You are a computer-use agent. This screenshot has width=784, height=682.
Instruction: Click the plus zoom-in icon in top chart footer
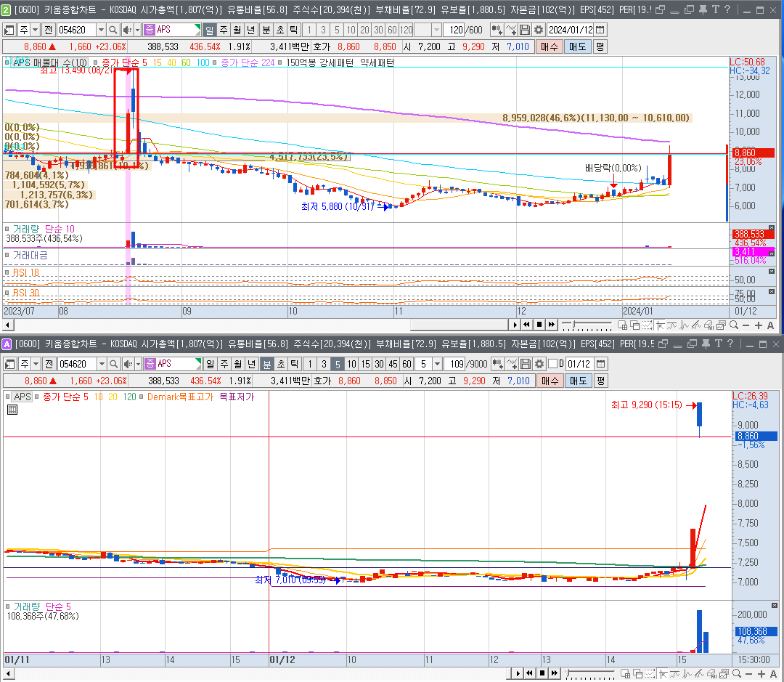pyautogui.click(x=758, y=325)
